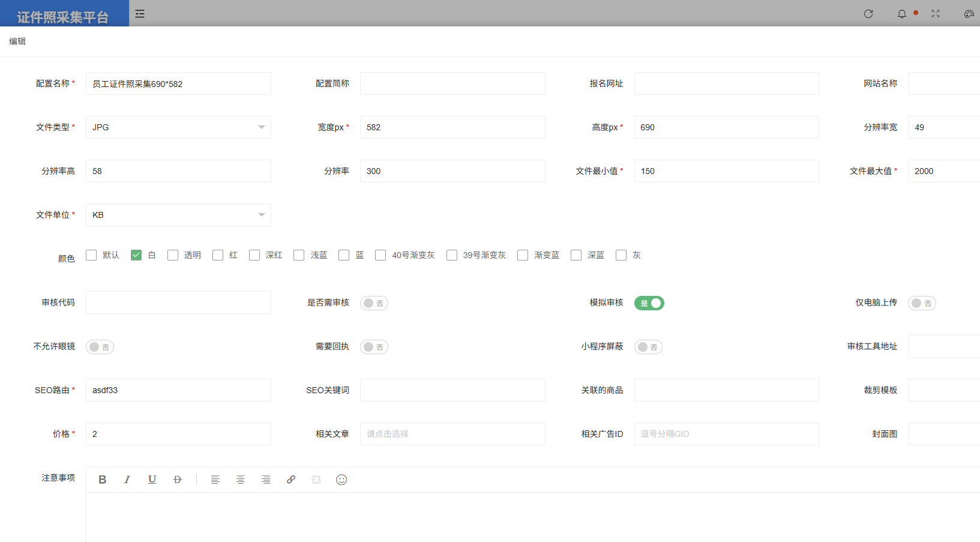Image resolution: width=980 pixels, height=542 pixels.
Task: Click the 证件照采集平台 logo title
Action: point(63,17)
